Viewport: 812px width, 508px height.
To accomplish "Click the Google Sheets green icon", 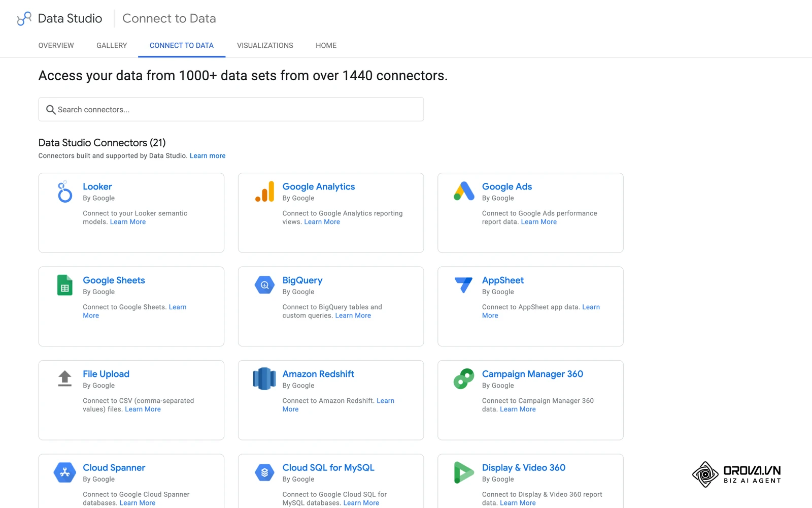I will (65, 285).
